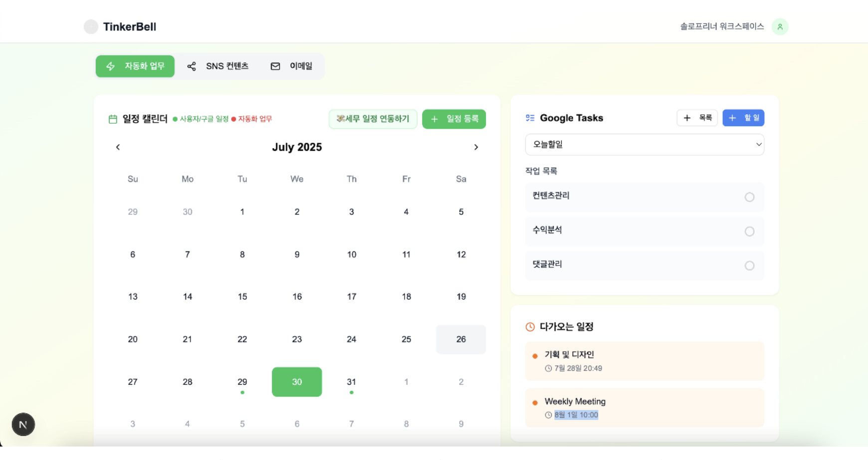Complete the 댓글관리 task
Image resolution: width=868 pixels, height=460 pixels.
coord(750,266)
